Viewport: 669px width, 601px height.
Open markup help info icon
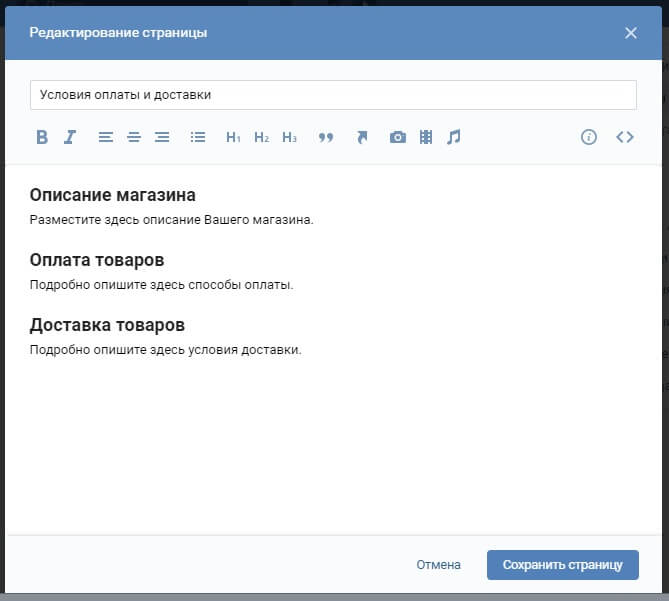589,138
